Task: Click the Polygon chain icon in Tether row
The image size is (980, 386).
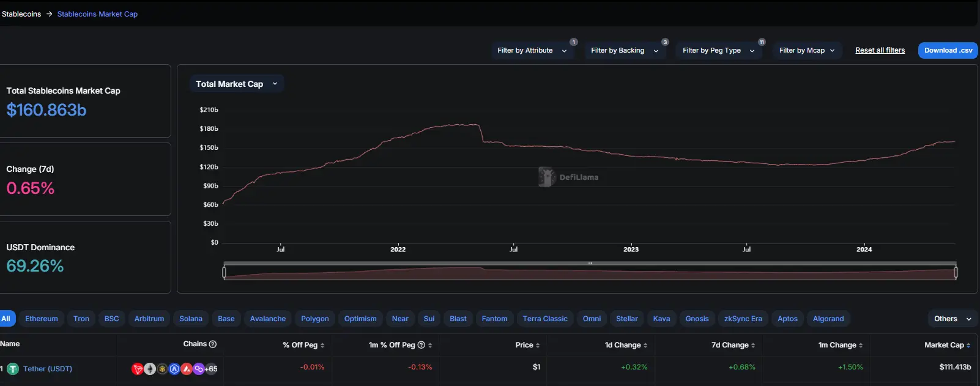Action: click(199, 369)
